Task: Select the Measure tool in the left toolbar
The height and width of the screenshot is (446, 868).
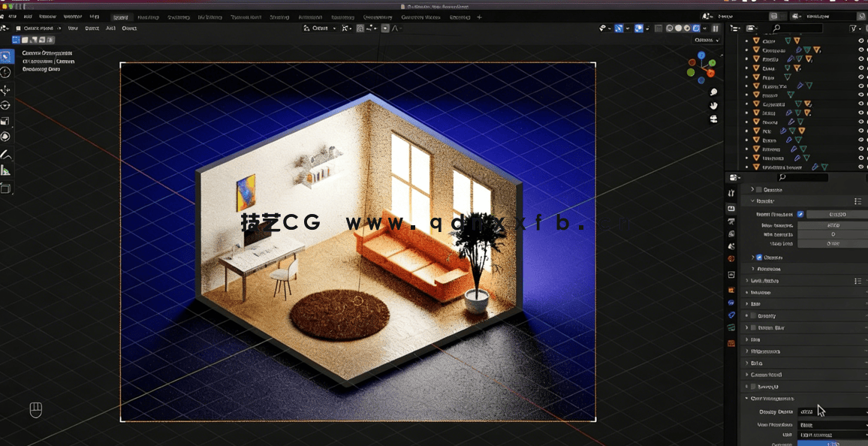Action: pos(6,170)
